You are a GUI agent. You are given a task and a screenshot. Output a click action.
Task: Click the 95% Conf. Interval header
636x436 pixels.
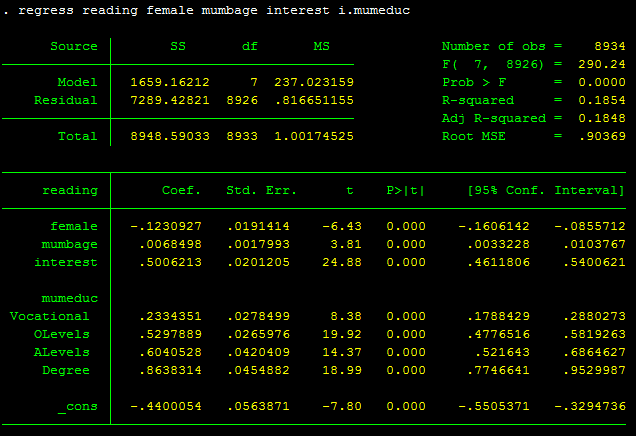546,190
